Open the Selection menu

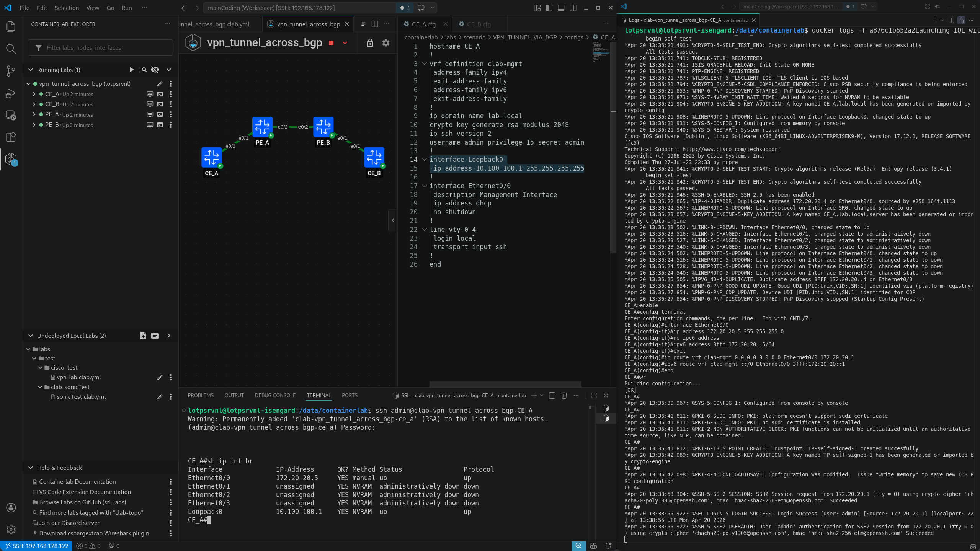point(66,8)
